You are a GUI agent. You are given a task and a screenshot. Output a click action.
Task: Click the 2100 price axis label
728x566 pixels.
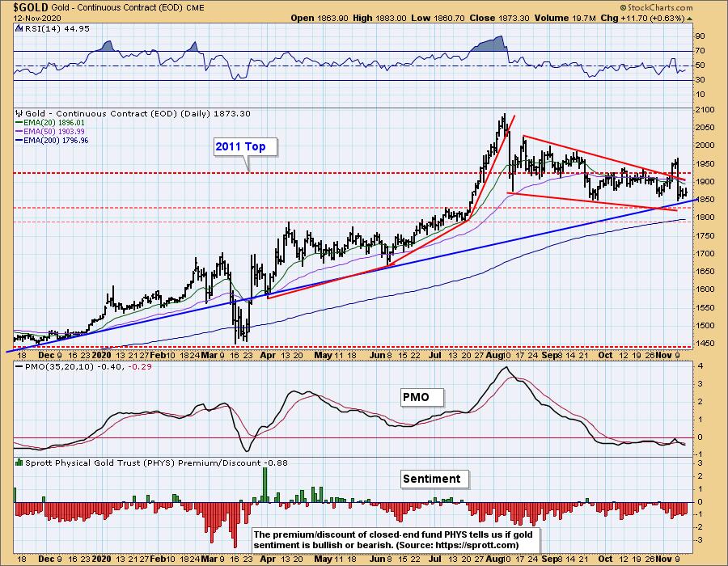tap(705, 110)
